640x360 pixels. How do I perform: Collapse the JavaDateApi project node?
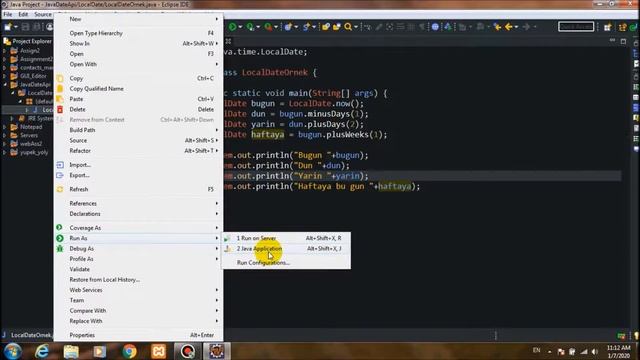pyautogui.click(x=5, y=84)
